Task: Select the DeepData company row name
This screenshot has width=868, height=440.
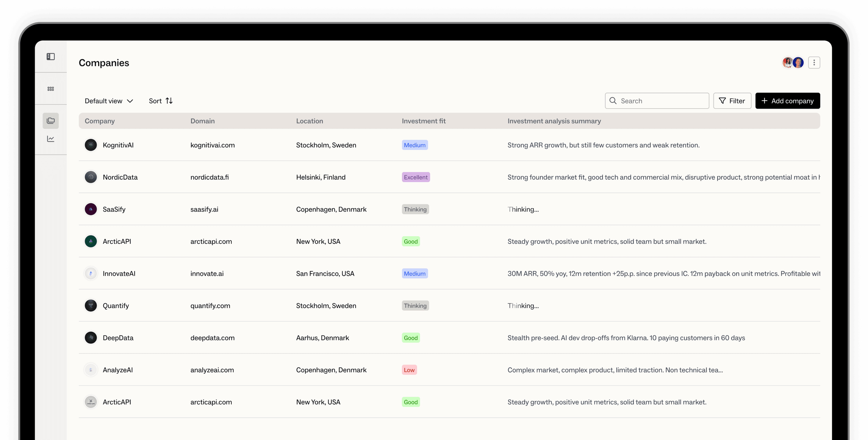Action: pyautogui.click(x=118, y=338)
